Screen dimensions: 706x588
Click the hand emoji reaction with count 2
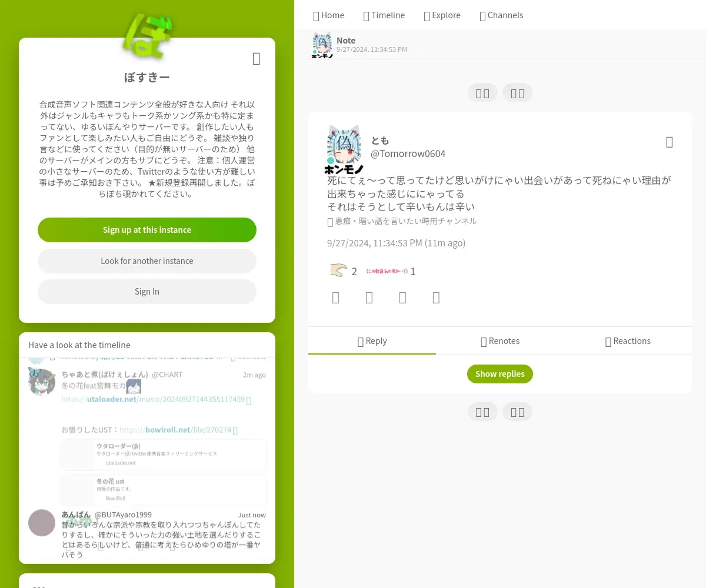pyautogui.click(x=344, y=271)
